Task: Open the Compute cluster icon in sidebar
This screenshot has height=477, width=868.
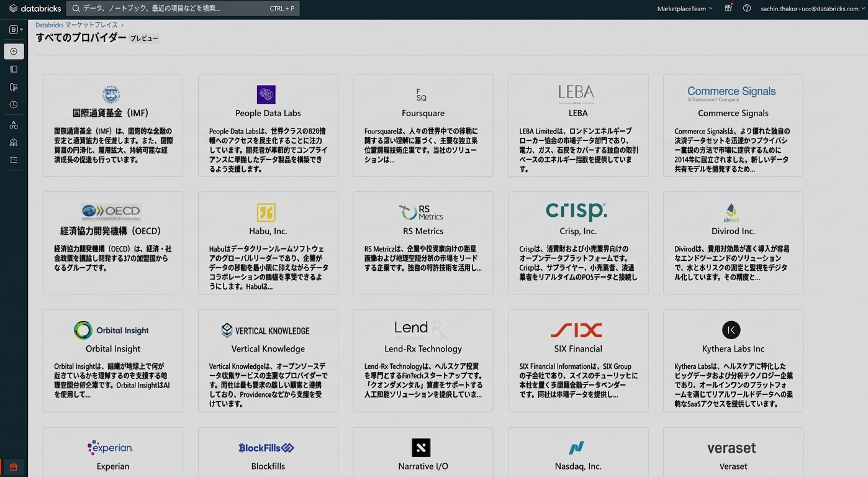Action: coord(14,142)
